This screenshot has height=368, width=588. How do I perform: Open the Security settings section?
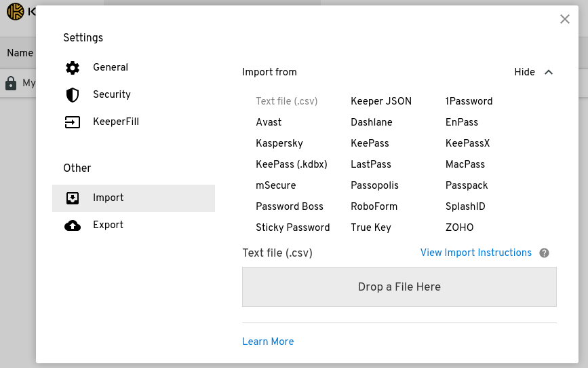coord(112,94)
